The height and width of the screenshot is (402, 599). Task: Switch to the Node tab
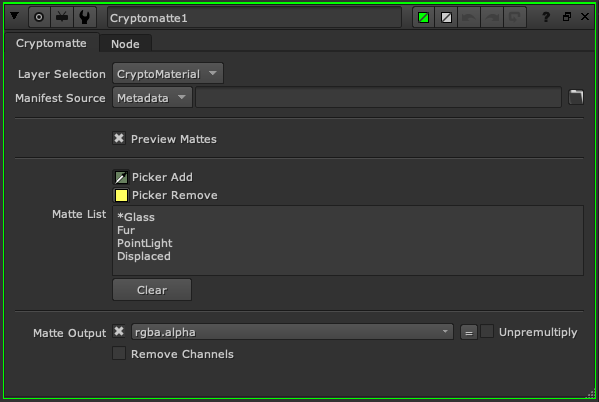[x=125, y=44]
